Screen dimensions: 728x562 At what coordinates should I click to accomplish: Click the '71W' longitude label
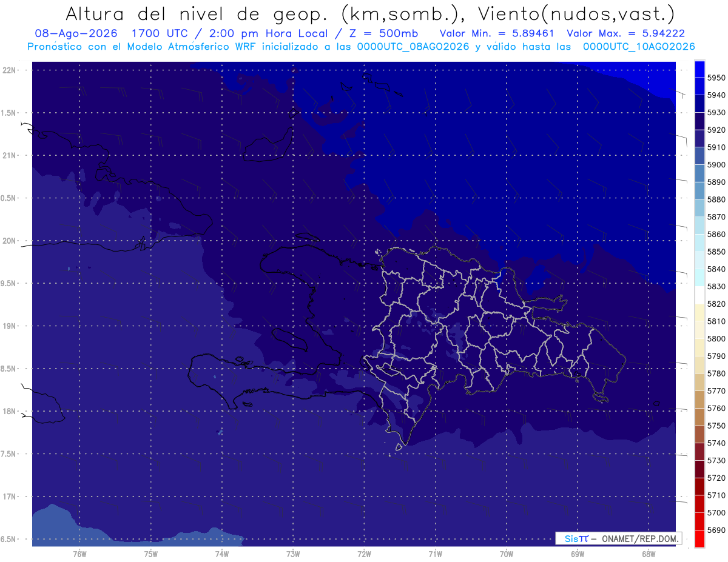pos(435,554)
